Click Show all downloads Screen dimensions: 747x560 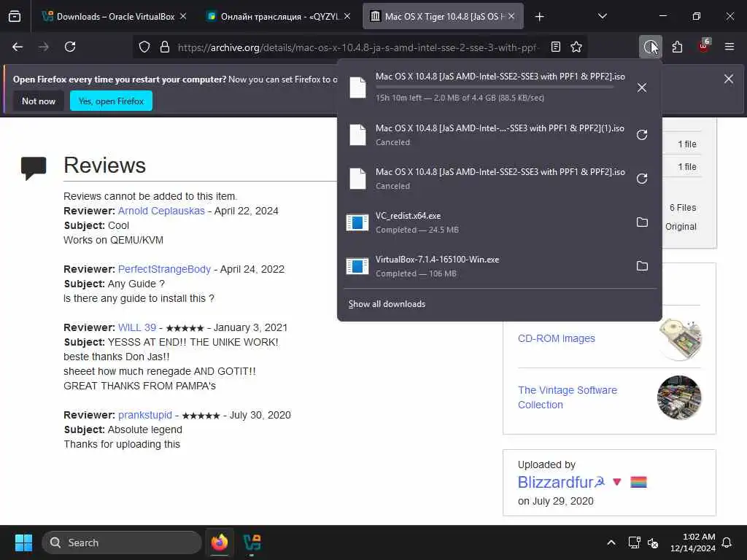coord(387,304)
